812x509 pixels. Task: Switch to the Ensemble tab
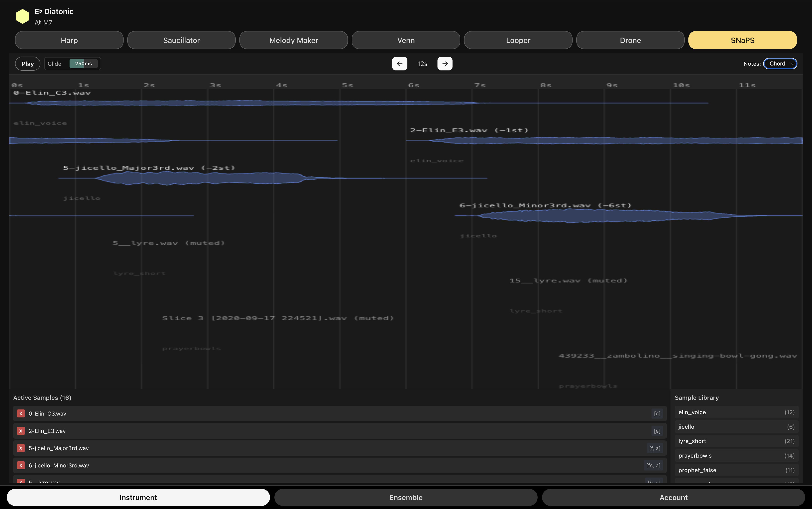[406, 497]
